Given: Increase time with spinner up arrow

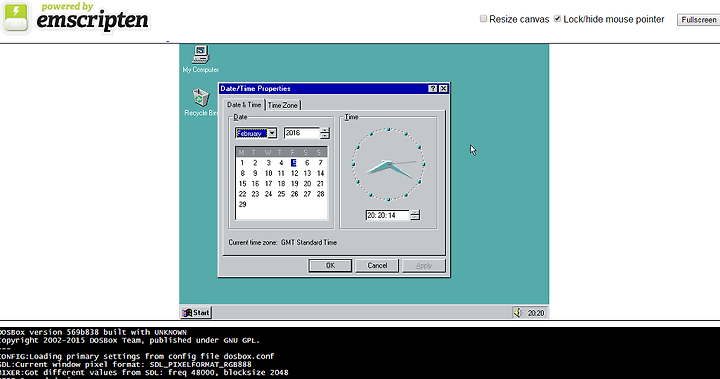Looking at the screenshot, I should 415,213.
